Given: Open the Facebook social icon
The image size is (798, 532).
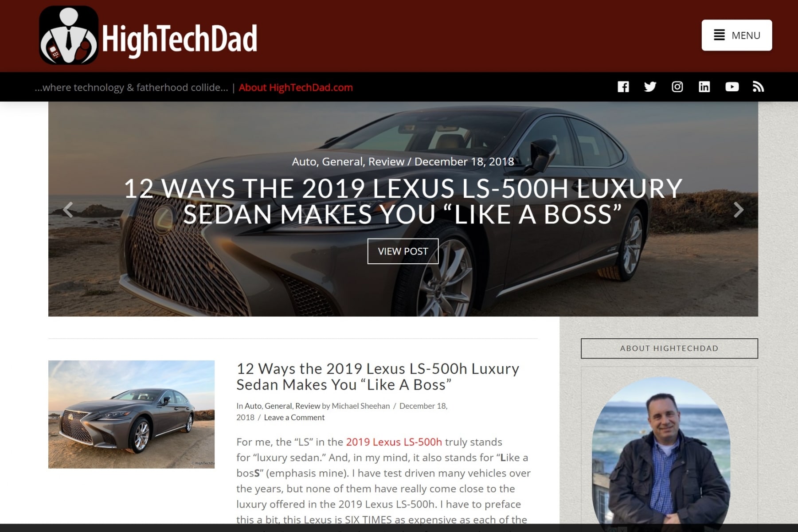Looking at the screenshot, I should [x=623, y=87].
